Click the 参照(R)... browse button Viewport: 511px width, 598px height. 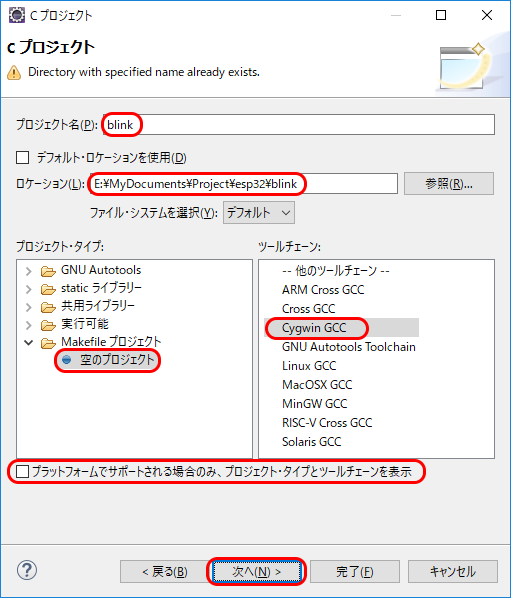pos(449,184)
